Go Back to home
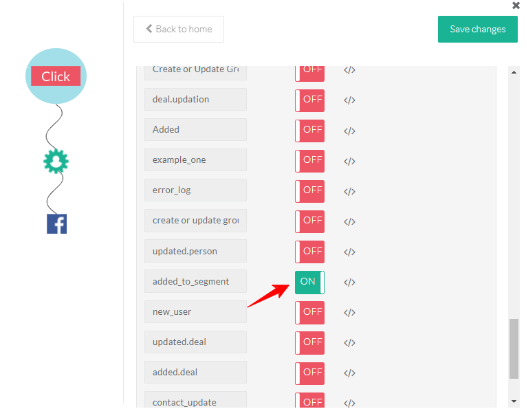Image resolution: width=526 pixels, height=420 pixels. (x=179, y=30)
